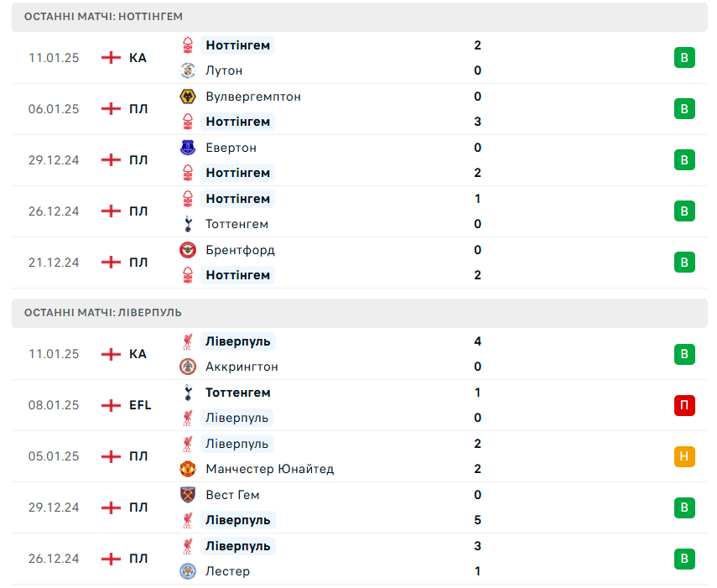Click the Wolverhampton wolf crest icon
Image resolution: width=717 pixels, height=588 pixels.
tap(188, 96)
